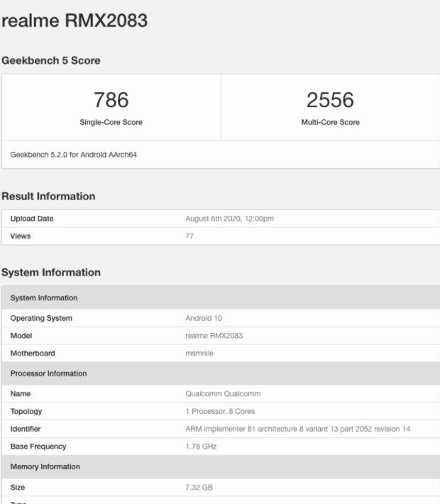Select the msmnile motherboard value
The image size is (440, 504).
click(x=199, y=354)
